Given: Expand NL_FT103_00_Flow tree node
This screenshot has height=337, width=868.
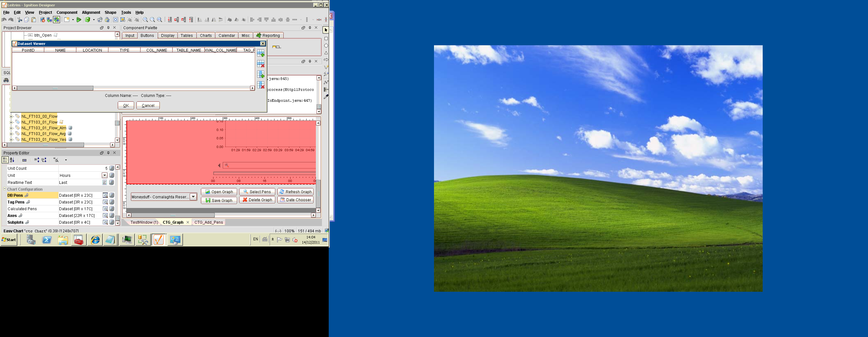Looking at the screenshot, I should pos(11,117).
